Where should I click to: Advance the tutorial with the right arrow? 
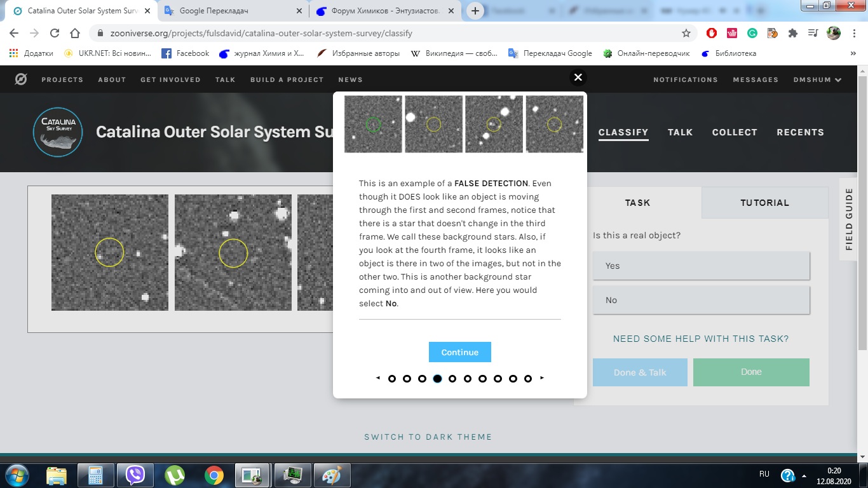click(x=542, y=378)
